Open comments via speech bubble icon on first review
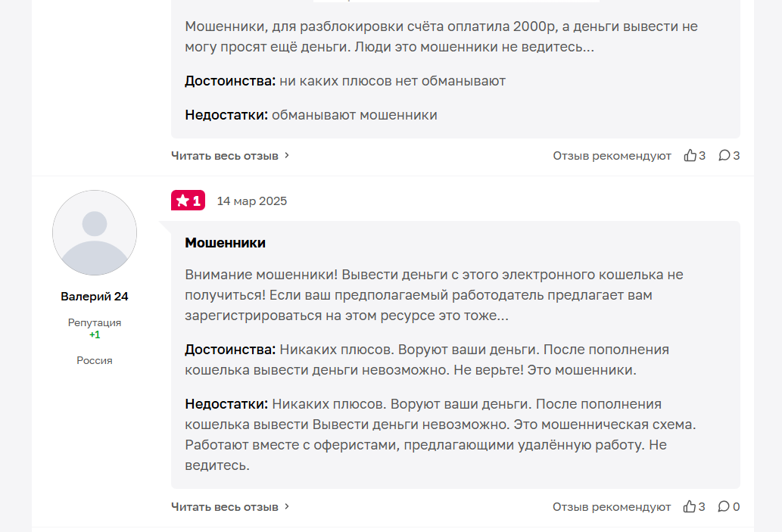The image size is (782, 532). [x=724, y=154]
